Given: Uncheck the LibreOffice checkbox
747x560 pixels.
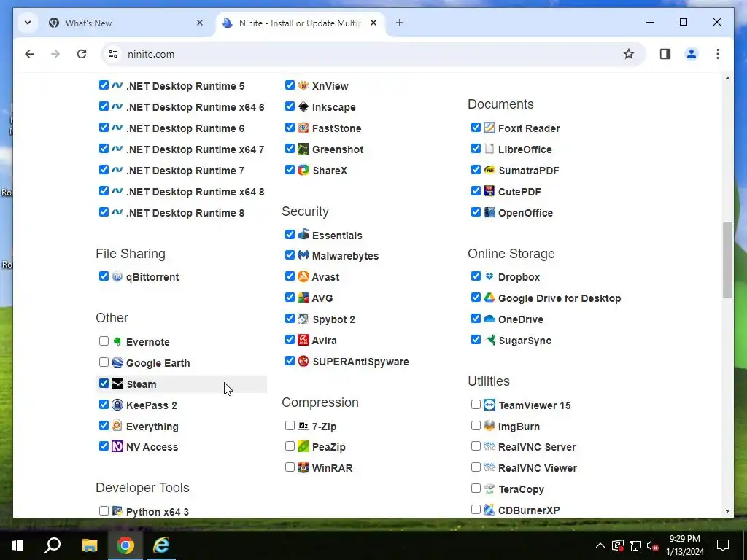Looking at the screenshot, I should click(x=476, y=148).
